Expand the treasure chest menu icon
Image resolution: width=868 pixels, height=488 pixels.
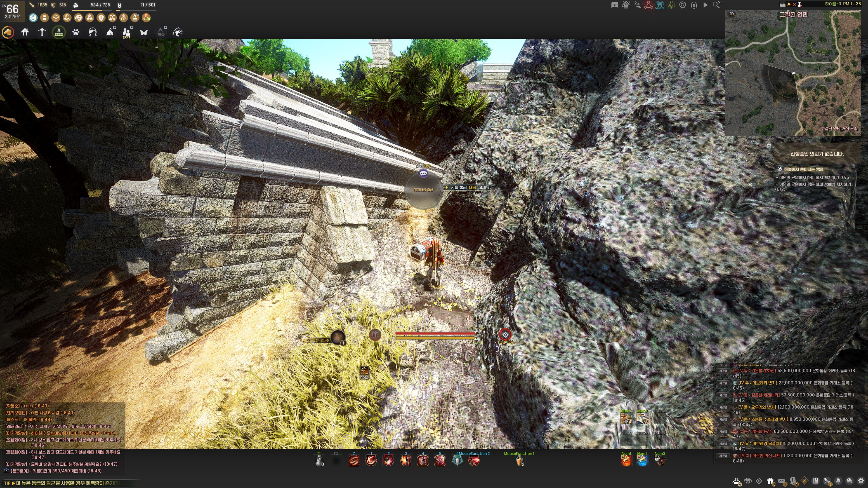[x=615, y=5]
